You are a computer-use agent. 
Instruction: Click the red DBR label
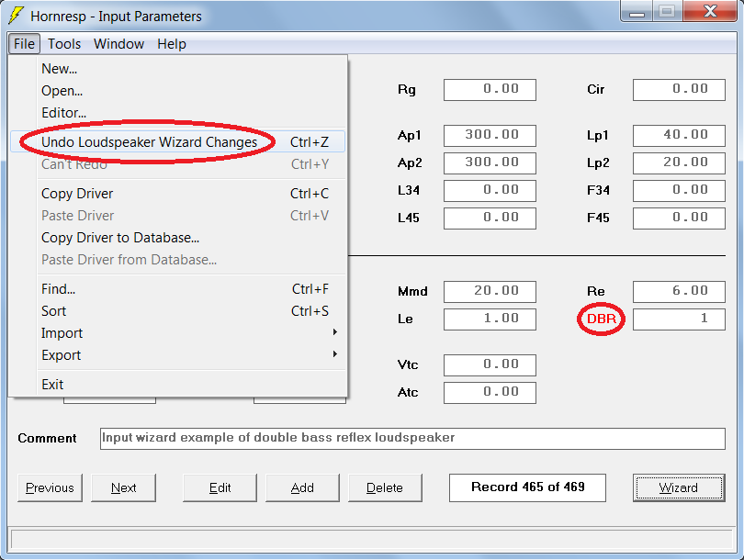602,319
